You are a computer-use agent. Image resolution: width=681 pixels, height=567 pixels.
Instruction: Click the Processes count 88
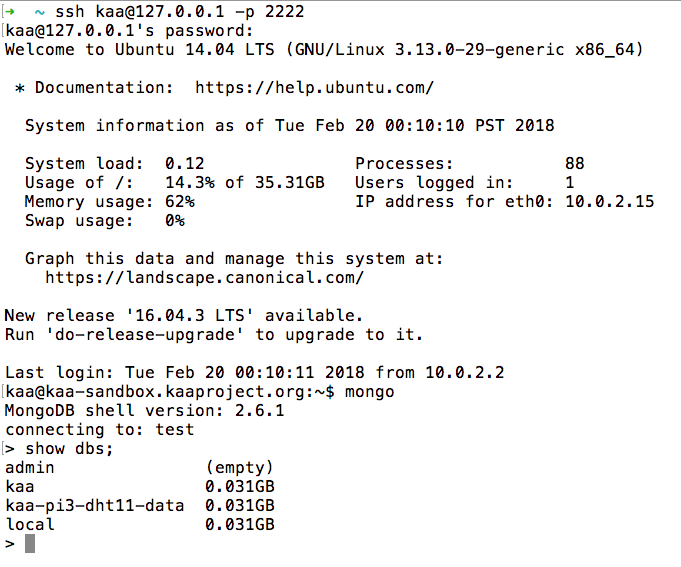pyautogui.click(x=574, y=164)
